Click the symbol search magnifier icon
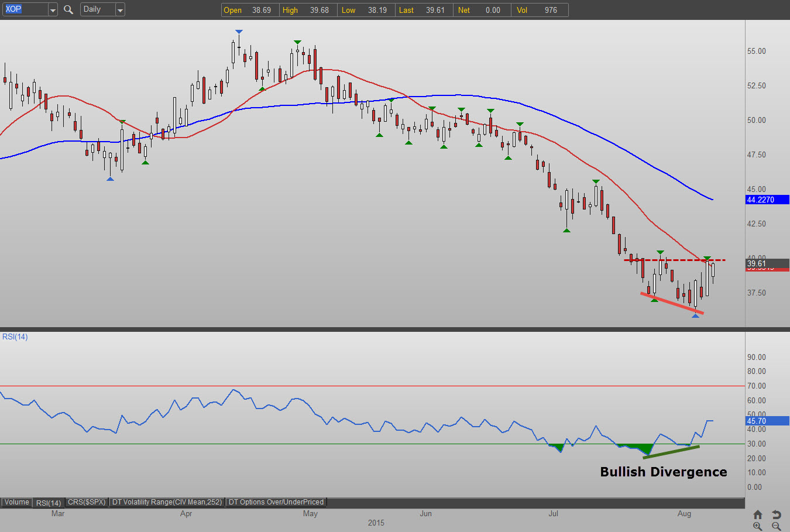The image size is (790, 532). pyautogui.click(x=68, y=9)
